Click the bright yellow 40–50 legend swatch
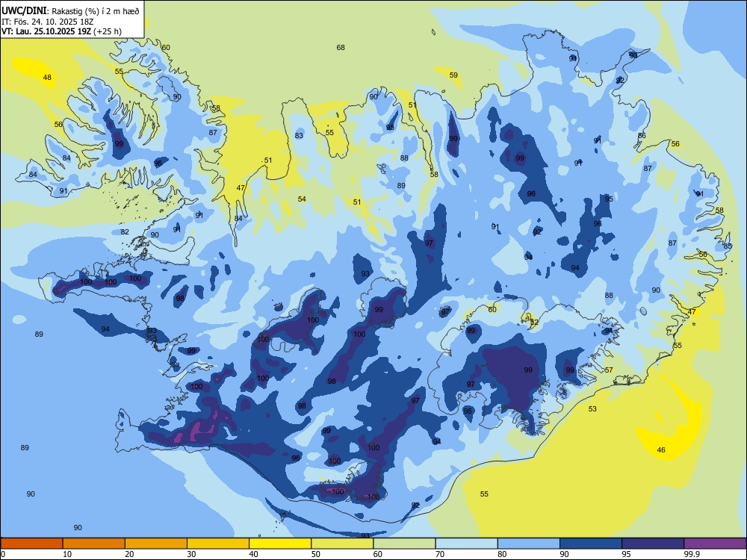 (x=280, y=544)
